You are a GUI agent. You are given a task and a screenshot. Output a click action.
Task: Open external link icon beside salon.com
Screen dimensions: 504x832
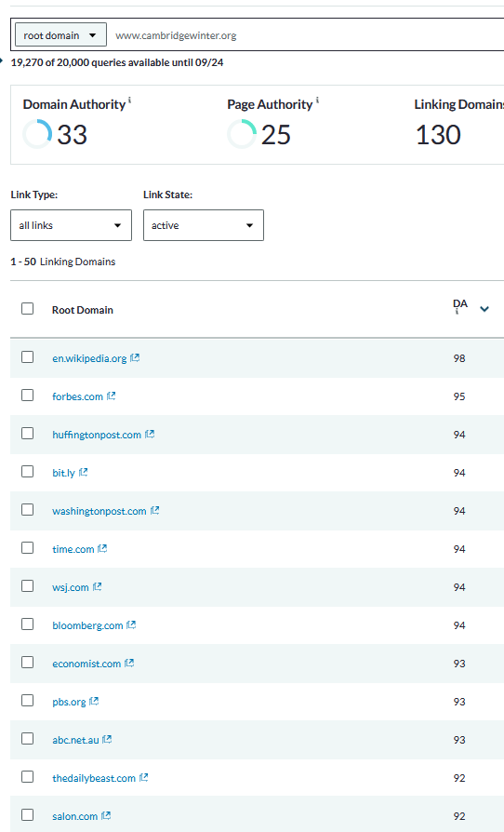click(106, 815)
